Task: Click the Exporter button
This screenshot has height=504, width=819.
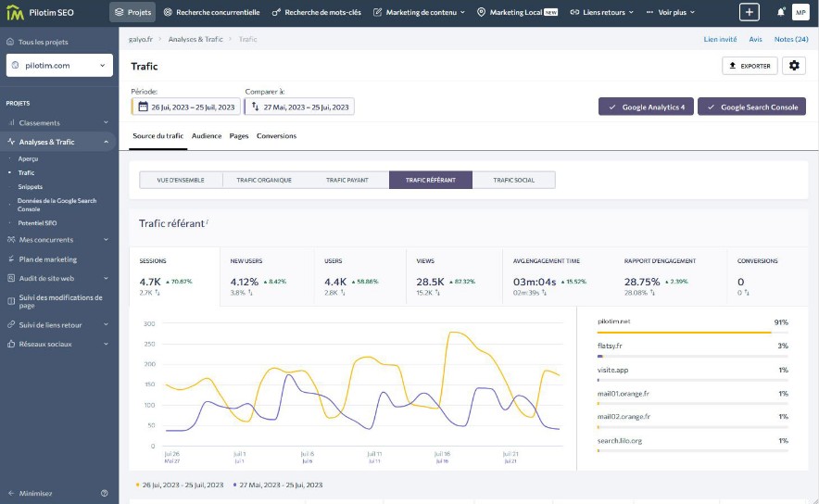Action: point(750,66)
